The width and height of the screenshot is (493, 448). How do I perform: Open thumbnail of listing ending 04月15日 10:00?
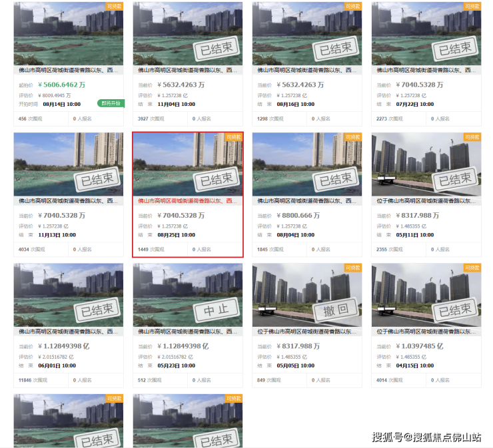click(x=426, y=295)
